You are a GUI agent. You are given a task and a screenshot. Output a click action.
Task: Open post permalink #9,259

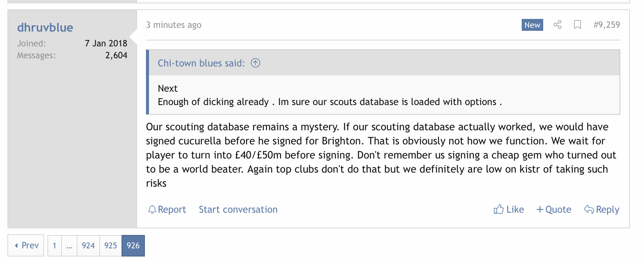coord(607,25)
